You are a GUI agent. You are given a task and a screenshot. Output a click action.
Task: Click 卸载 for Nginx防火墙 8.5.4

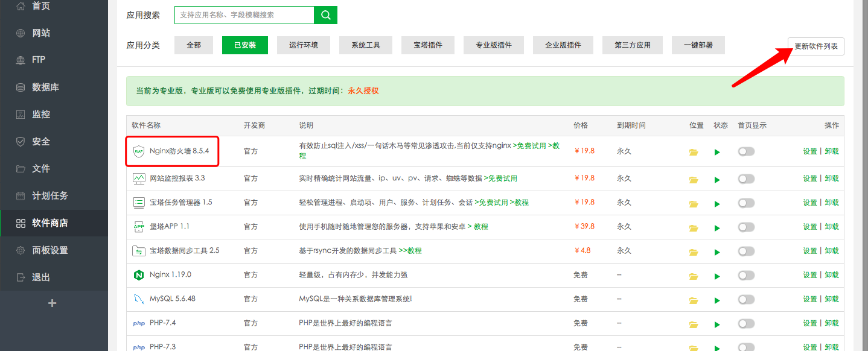click(832, 151)
